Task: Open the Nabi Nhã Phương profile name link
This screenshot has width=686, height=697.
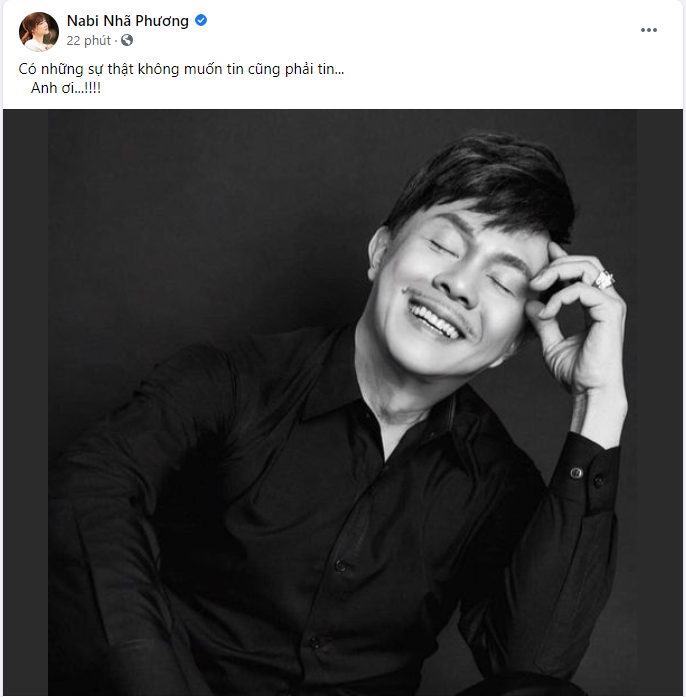Action: (x=128, y=21)
